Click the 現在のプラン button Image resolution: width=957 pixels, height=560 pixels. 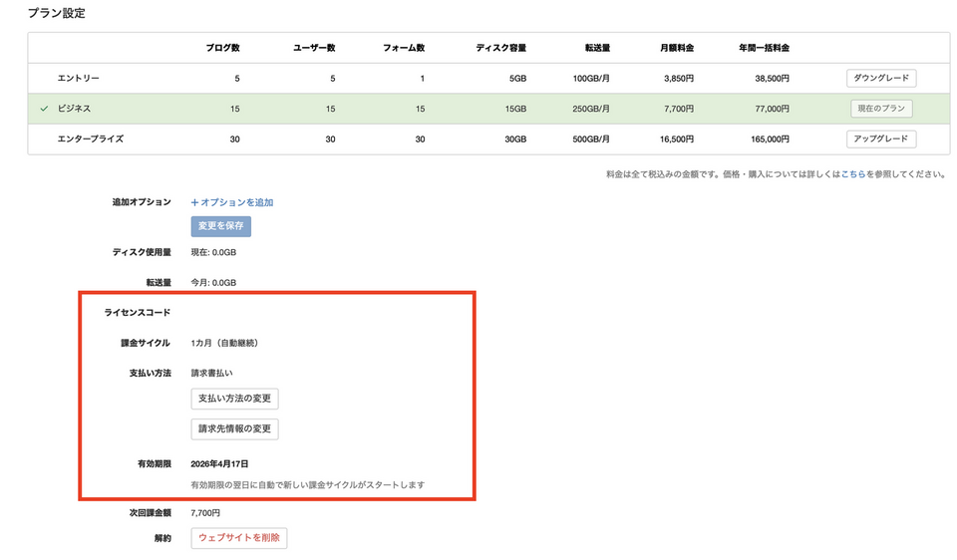coord(881,109)
